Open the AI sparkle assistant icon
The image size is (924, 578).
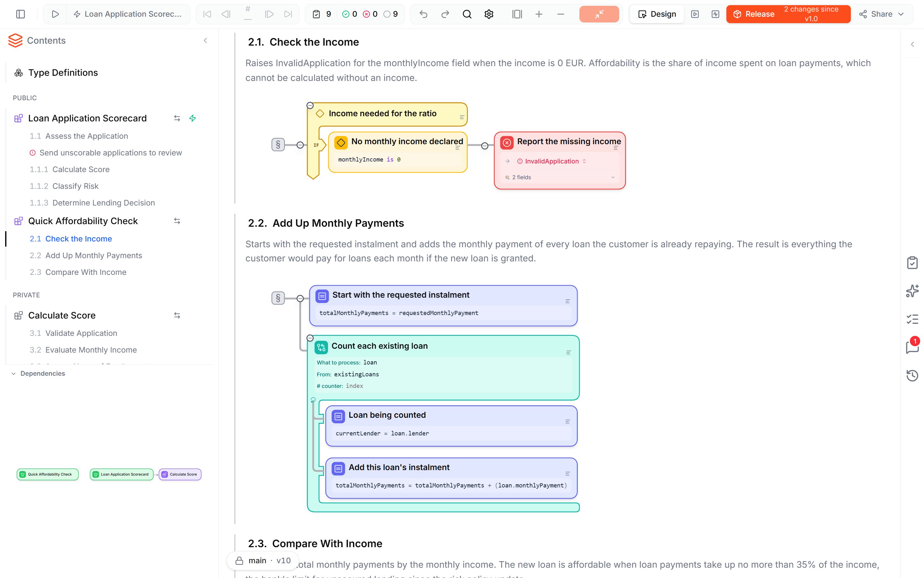tap(912, 291)
